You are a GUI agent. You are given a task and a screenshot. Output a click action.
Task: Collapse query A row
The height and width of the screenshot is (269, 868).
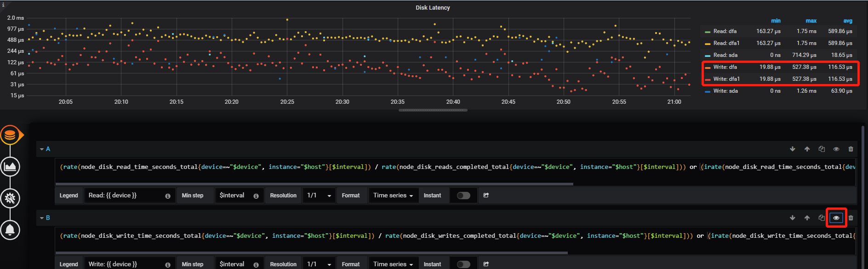(x=42, y=149)
